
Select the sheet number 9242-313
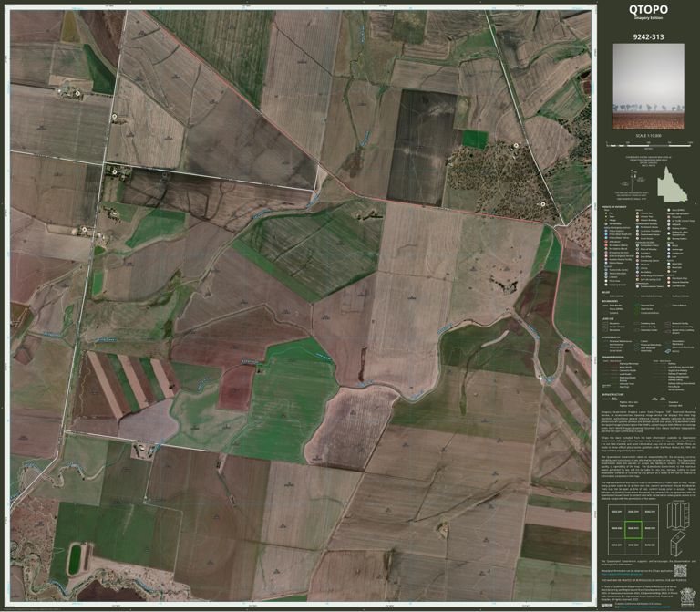coord(648,36)
